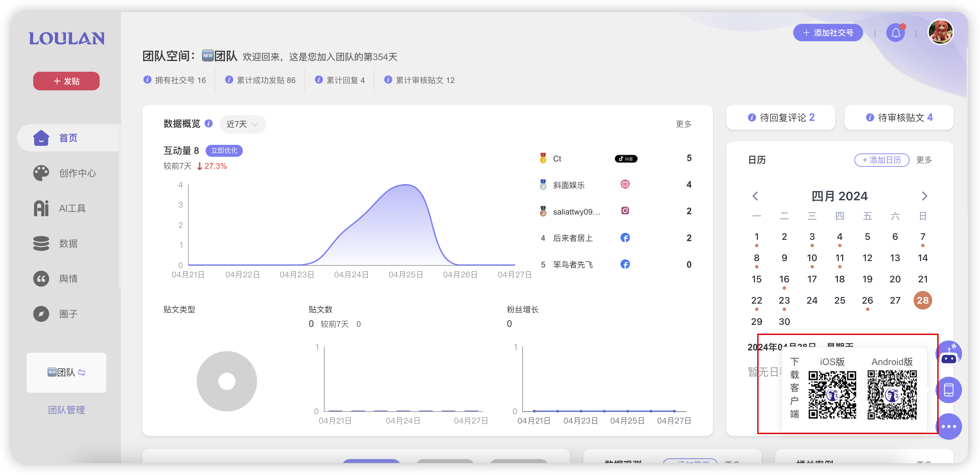Click the info icon beside 数据概览
The image size is (980, 475).
[209, 124]
